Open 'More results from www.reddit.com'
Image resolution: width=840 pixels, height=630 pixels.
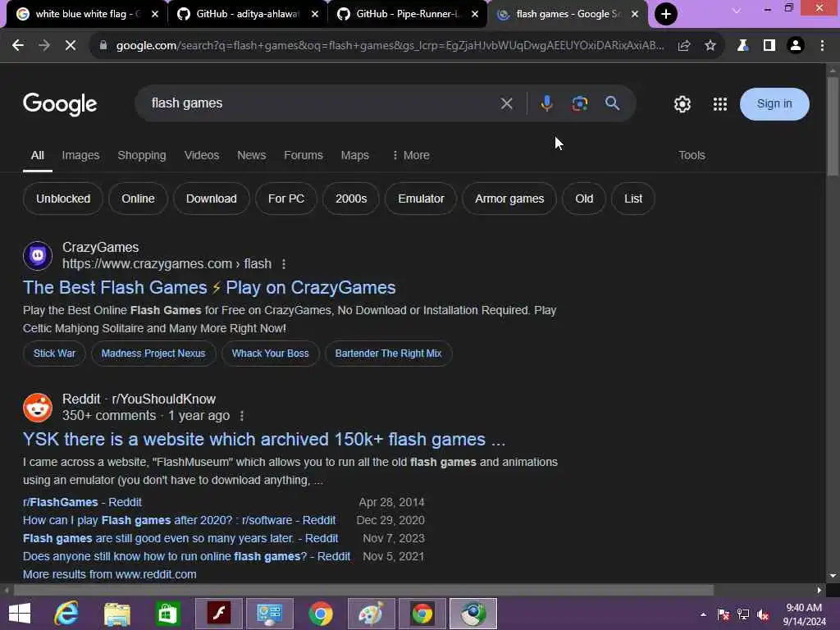109,574
